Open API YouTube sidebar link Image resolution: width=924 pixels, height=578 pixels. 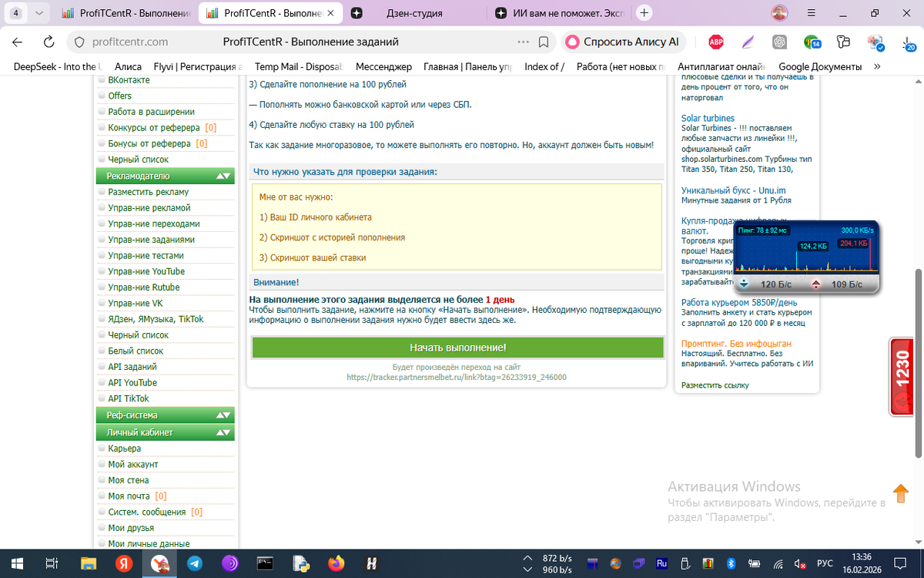132,383
